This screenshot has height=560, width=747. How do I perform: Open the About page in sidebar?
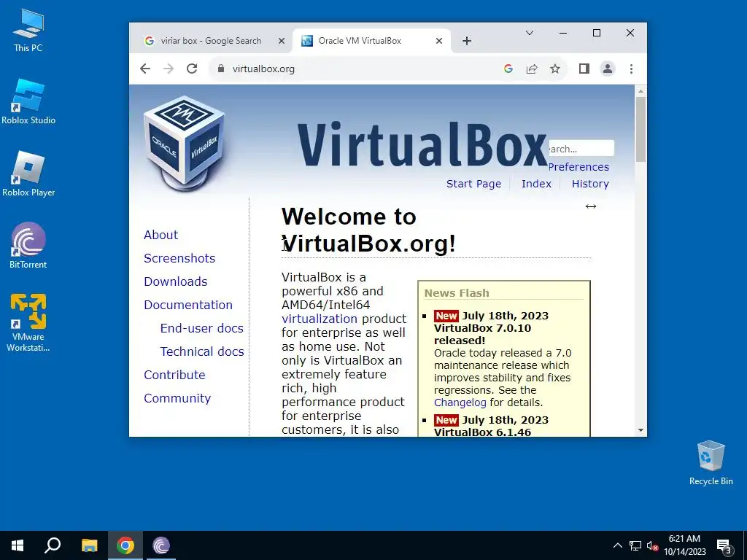tap(160, 235)
